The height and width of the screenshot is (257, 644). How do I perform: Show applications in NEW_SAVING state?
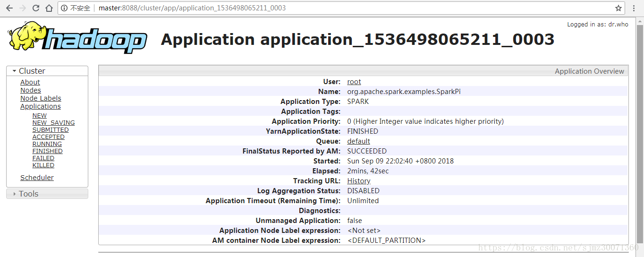53,123
